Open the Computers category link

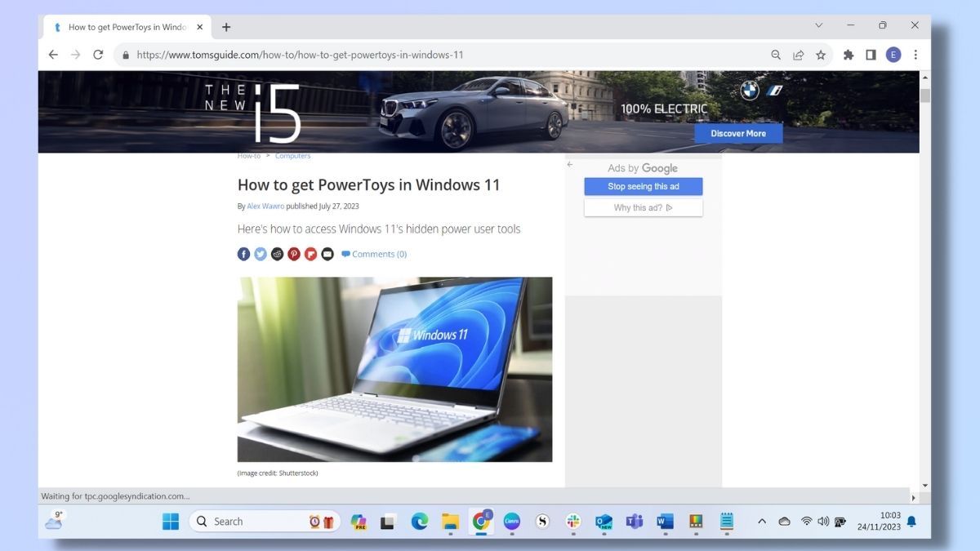pos(292,155)
